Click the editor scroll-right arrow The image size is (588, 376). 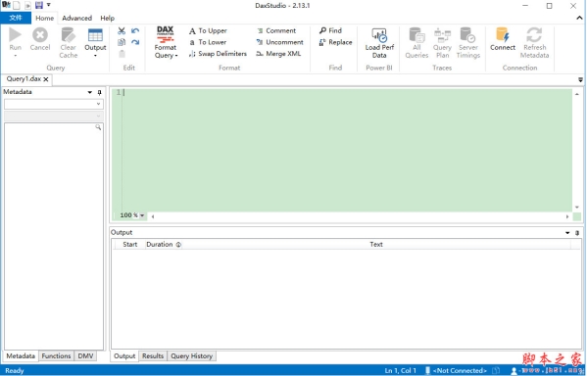(567, 216)
